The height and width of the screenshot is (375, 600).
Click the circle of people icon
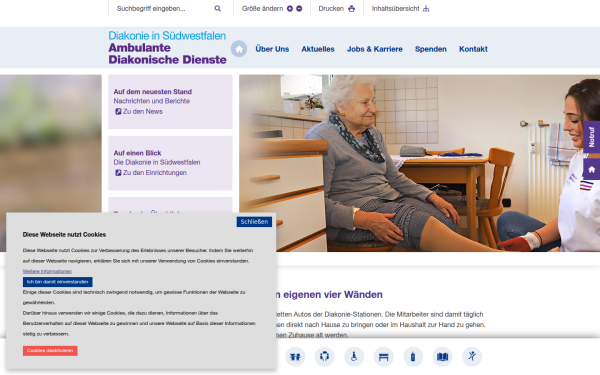pos(324,357)
